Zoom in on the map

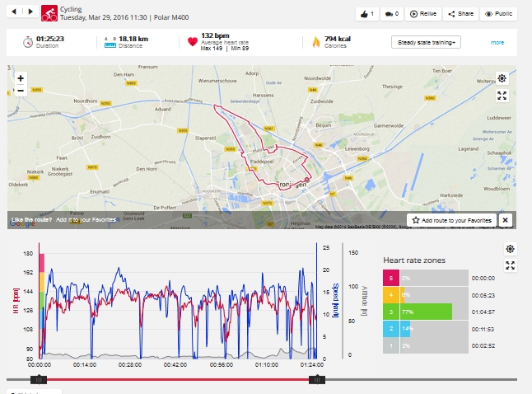click(21, 77)
